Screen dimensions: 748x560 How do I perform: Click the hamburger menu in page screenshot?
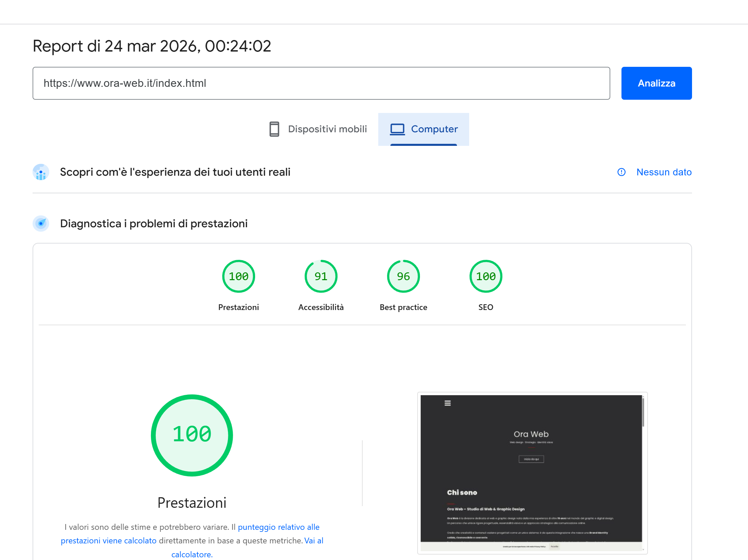click(x=447, y=403)
